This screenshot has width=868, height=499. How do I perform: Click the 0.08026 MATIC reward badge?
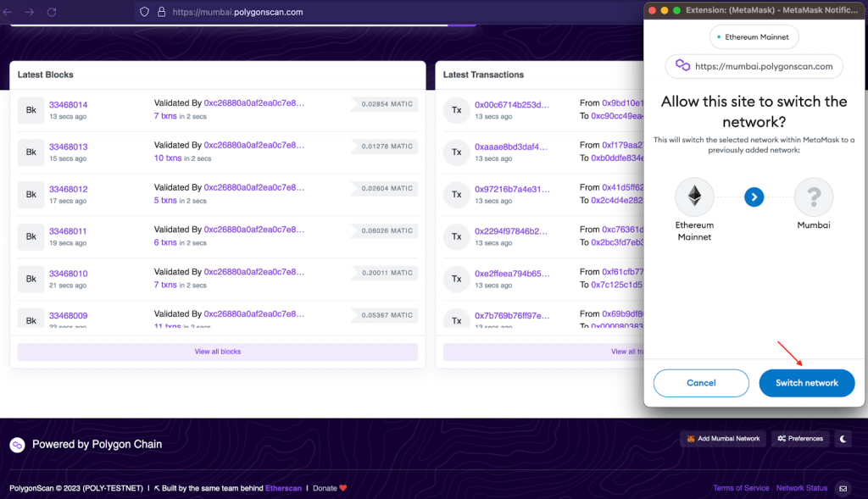(x=386, y=230)
